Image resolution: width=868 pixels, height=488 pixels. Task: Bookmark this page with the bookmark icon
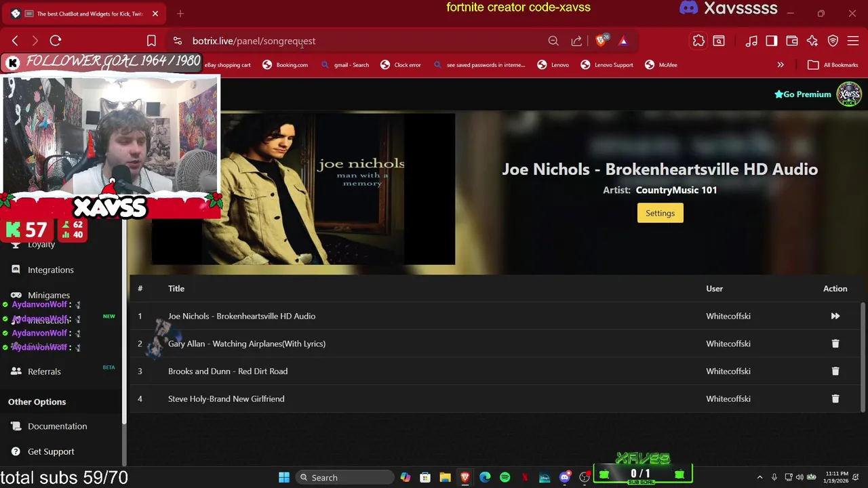[x=151, y=41]
